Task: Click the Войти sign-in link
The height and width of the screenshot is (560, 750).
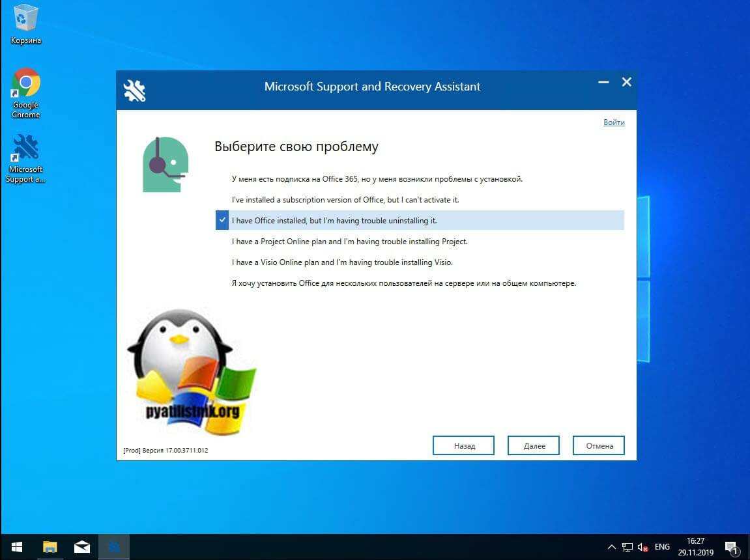Action: coord(613,122)
